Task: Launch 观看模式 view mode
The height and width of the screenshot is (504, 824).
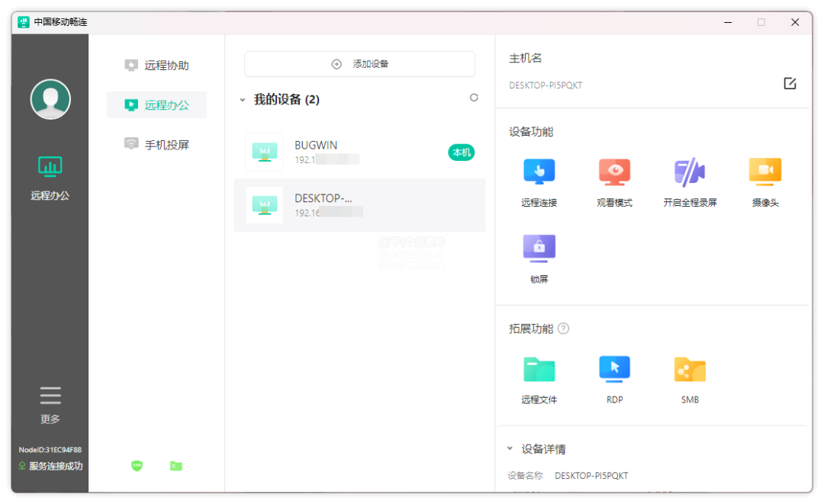Action: click(614, 183)
